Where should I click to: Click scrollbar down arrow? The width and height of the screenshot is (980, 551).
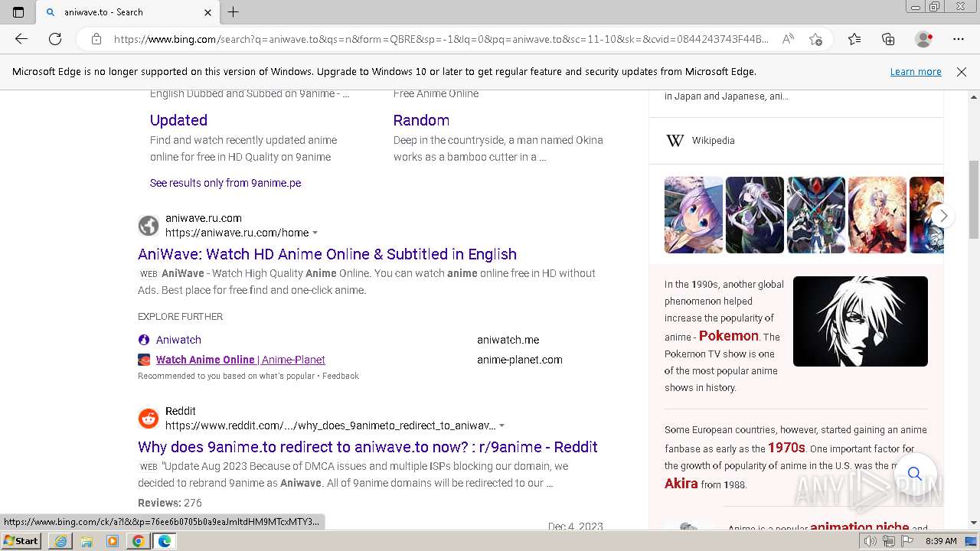(974, 523)
